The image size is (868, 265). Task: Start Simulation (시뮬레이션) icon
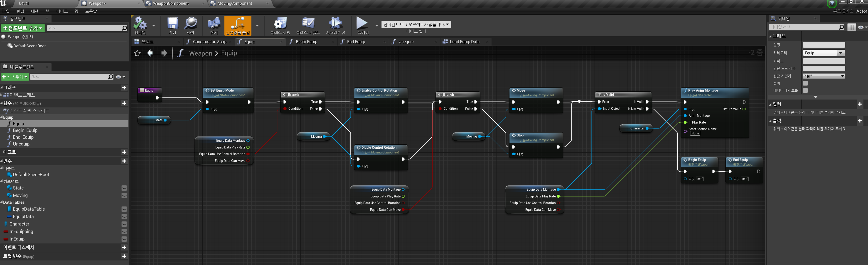coord(336,25)
